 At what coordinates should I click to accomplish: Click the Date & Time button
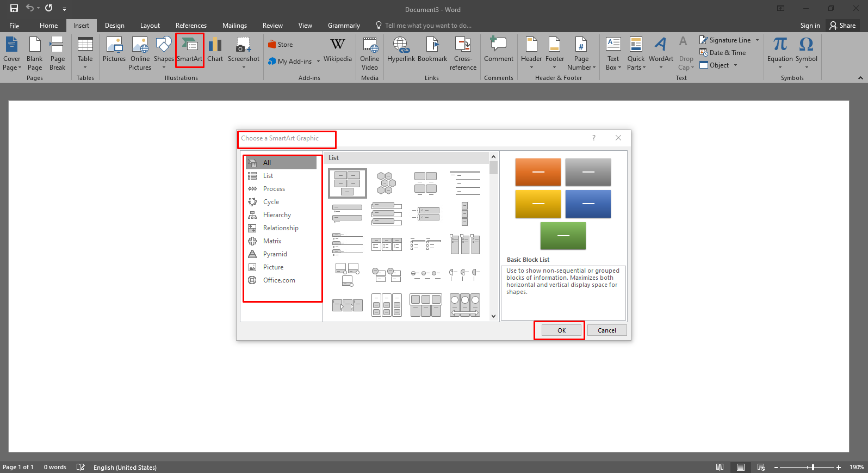tap(723, 53)
